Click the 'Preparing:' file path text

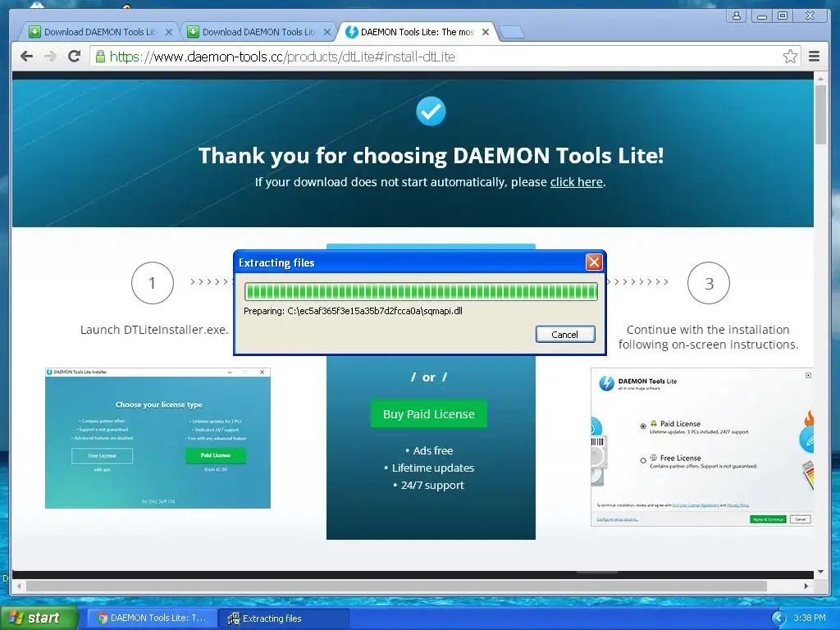tap(353, 311)
